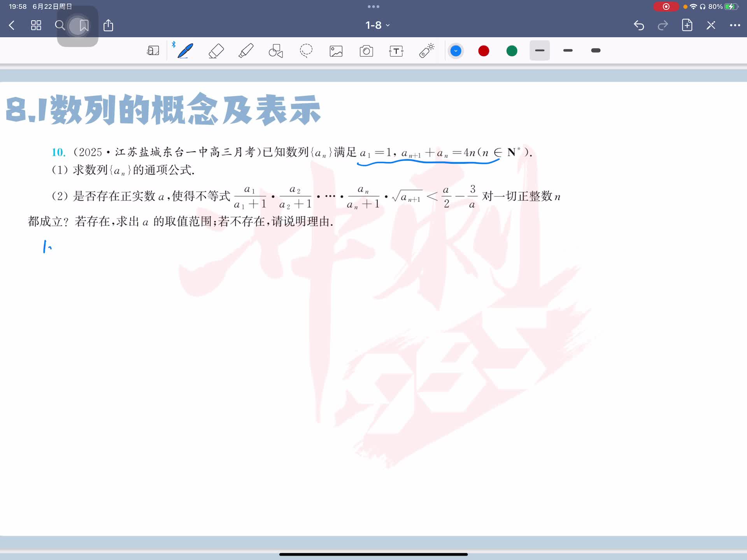The height and width of the screenshot is (560, 747).
Task: Select the thinnest stroke width
Action: [x=540, y=51]
